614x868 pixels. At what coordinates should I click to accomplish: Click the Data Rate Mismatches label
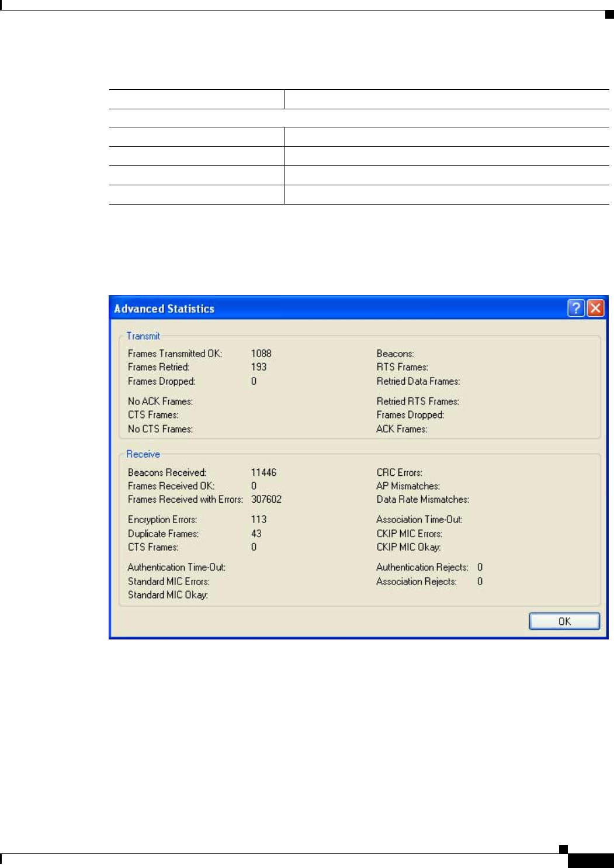pyautogui.click(x=423, y=500)
